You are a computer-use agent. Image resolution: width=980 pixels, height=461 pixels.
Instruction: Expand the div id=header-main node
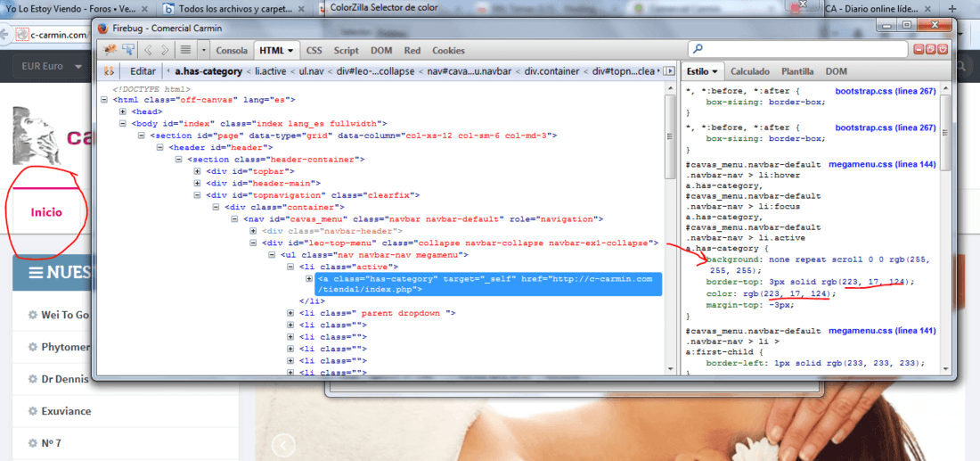tap(198, 183)
